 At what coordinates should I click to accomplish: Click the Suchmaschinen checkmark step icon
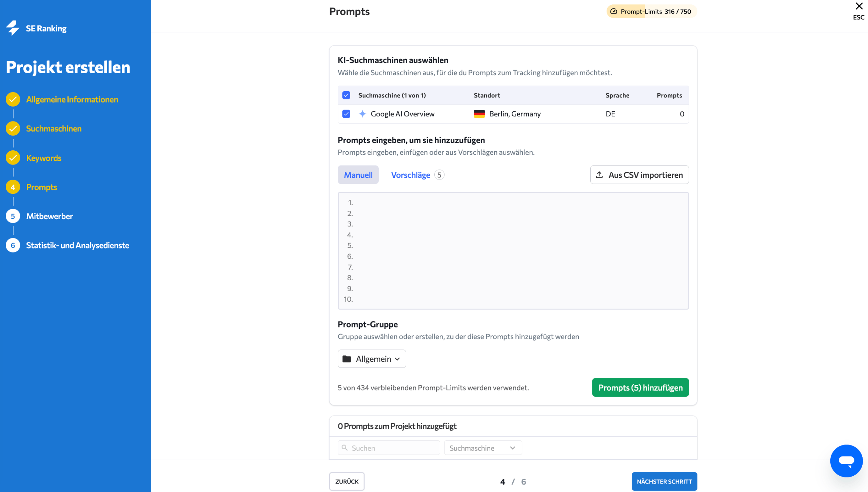pos(13,129)
